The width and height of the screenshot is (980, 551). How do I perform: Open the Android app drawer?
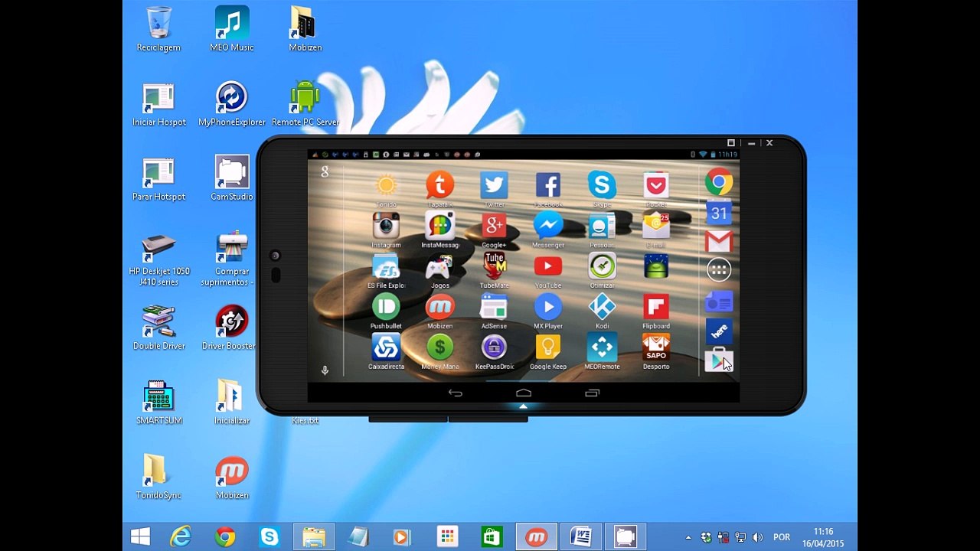click(719, 269)
